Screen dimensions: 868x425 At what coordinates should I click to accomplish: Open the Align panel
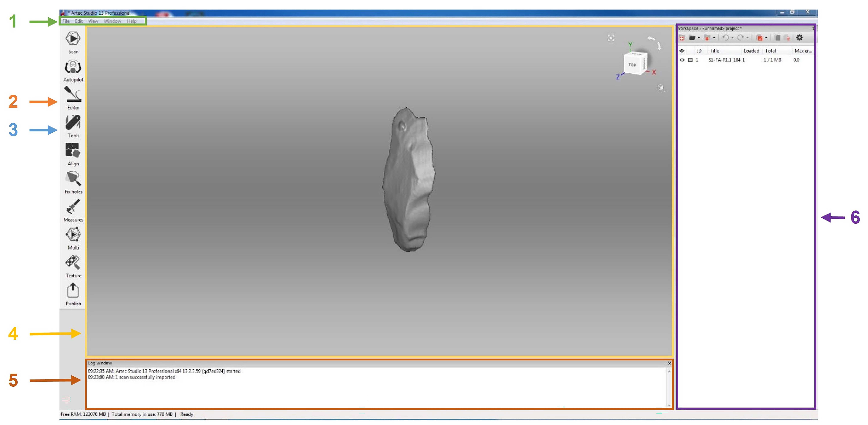73,154
